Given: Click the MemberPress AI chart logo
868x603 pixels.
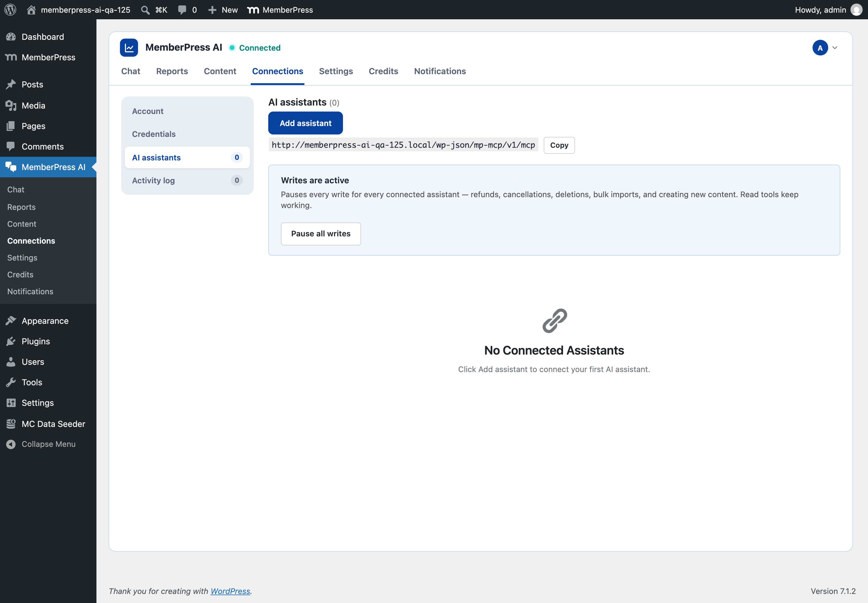Looking at the screenshot, I should point(129,48).
